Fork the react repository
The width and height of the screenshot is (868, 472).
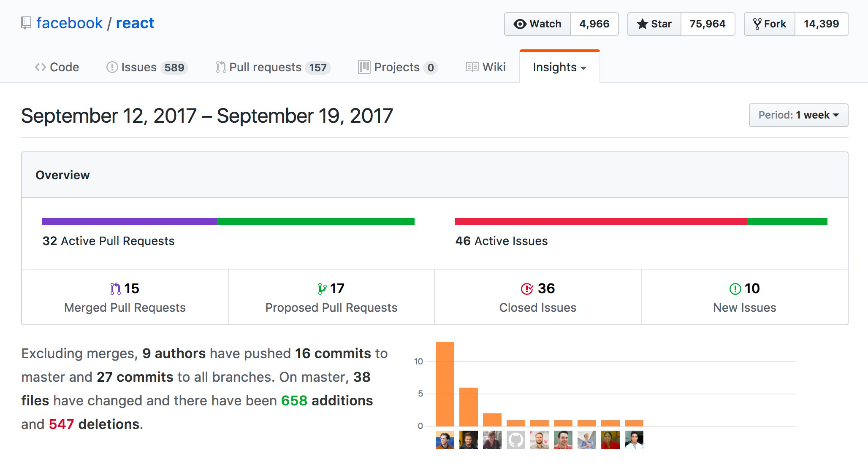coord(770,24)
